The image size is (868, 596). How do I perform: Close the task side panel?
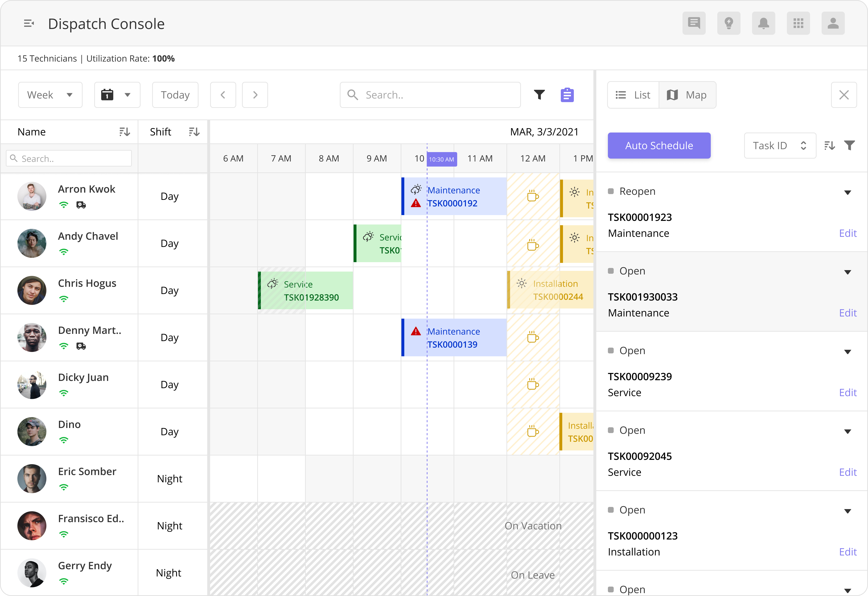844,95
